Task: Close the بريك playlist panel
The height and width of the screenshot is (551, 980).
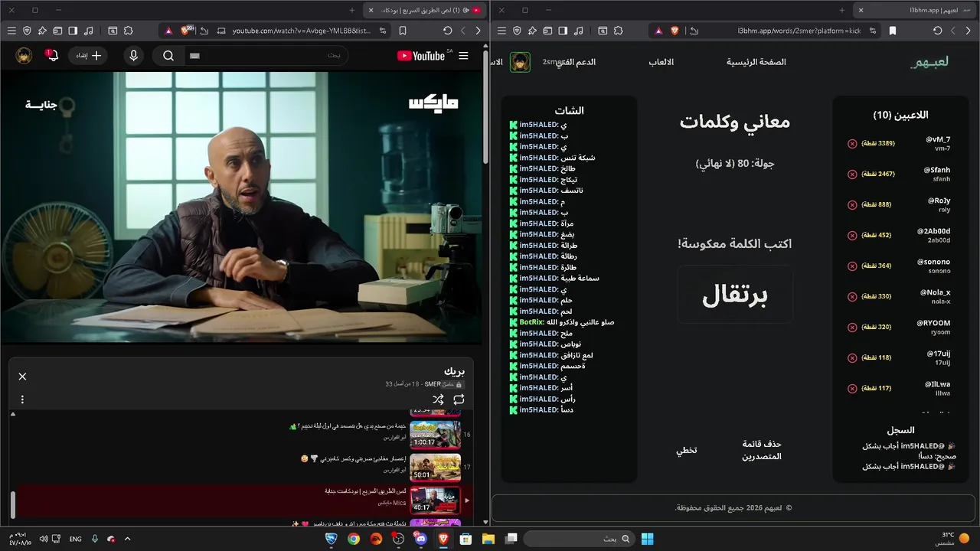Action: [x=22, y=377]
